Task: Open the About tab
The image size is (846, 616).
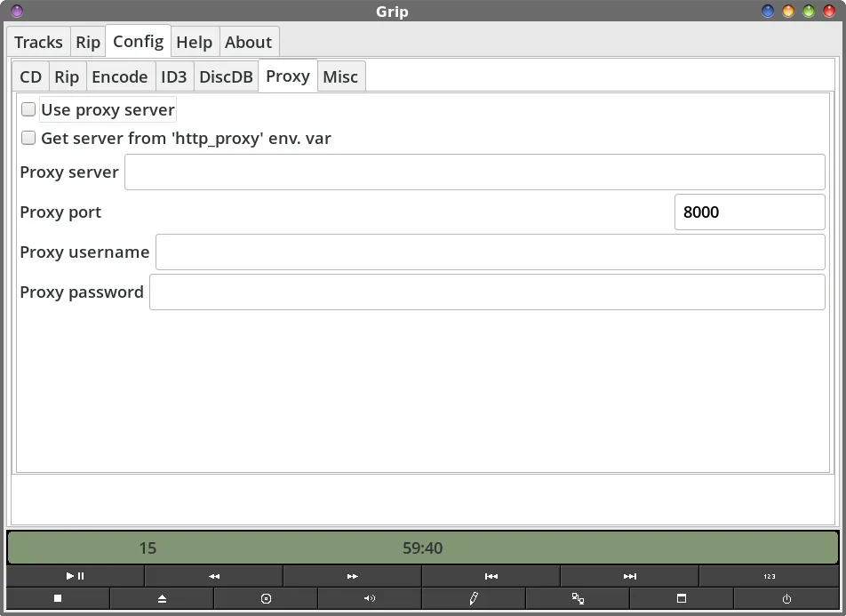Action: (248, 42)
